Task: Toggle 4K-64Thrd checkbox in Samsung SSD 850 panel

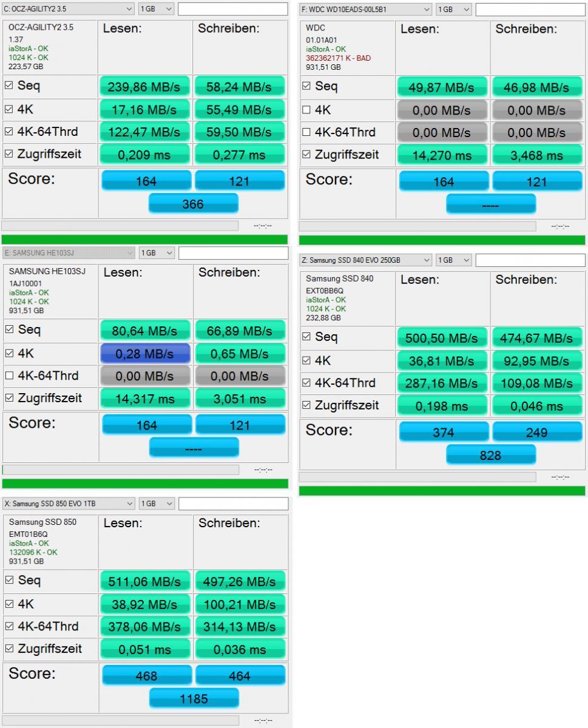Action: [9, 626]
